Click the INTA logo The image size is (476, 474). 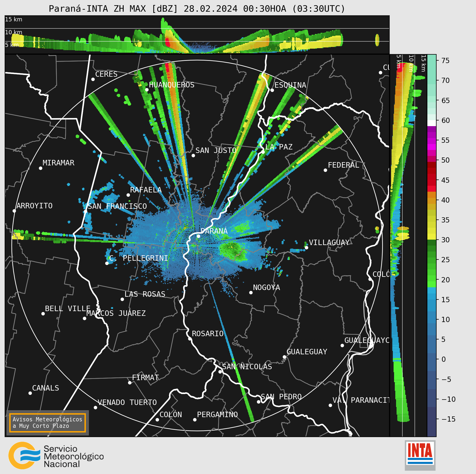pyautogui.click(x=420, y=455)
